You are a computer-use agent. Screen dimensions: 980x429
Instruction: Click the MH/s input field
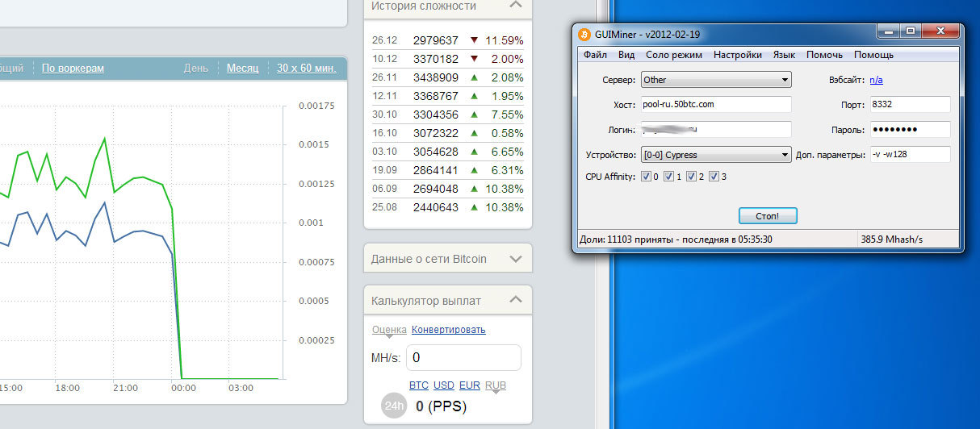tap(463, 357)
